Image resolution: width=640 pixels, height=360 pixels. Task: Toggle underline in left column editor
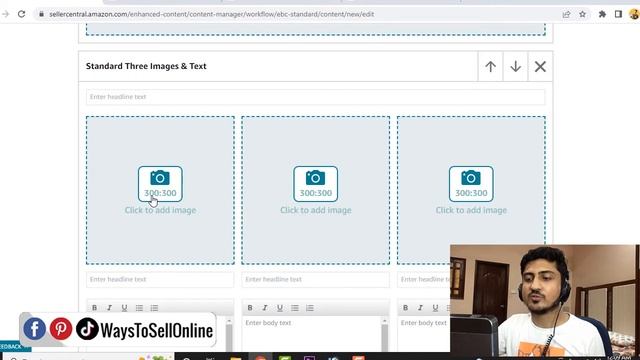124,308
